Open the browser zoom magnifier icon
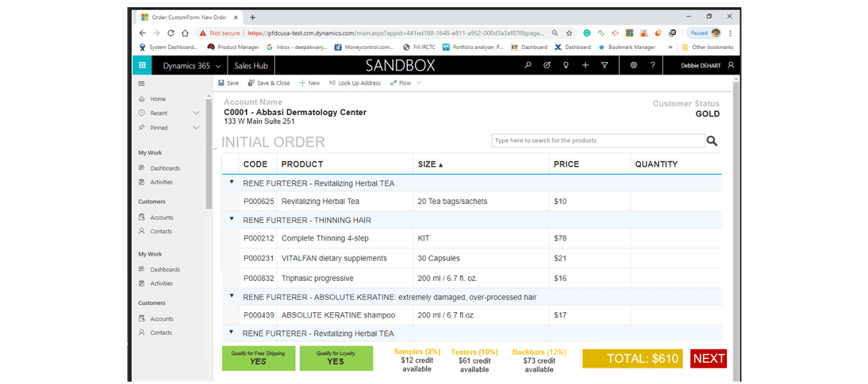The width and height of the screenshot is (868, 384). [555, 33]
